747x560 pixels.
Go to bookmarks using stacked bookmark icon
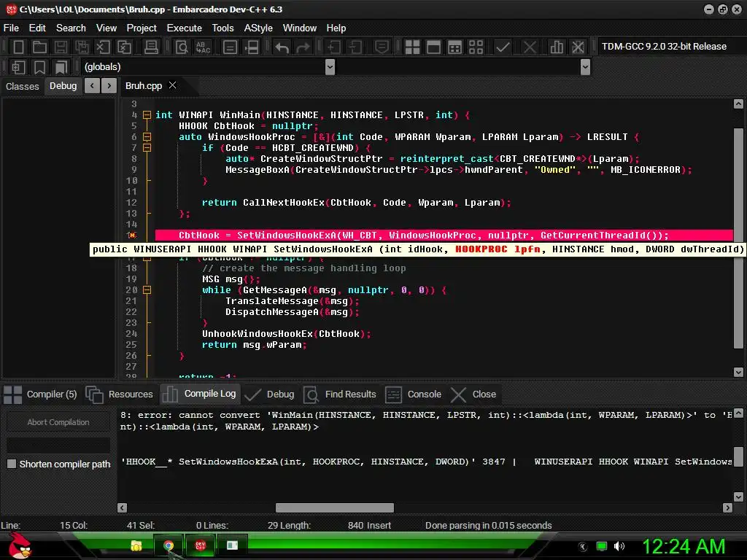[x=61, y=67]
